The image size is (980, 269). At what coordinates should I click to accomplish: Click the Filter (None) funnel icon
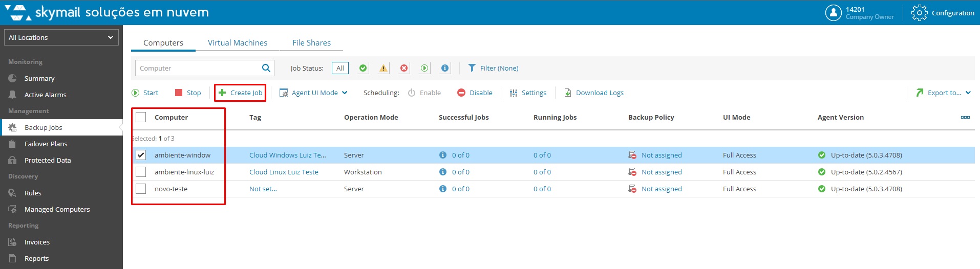point(472,68)
